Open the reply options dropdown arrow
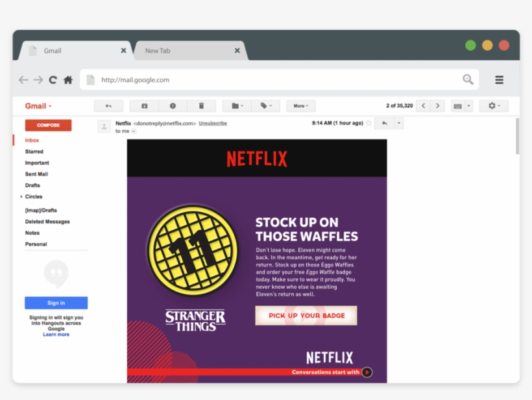The height and width of the screenshot is (400, 532). click(x=399, y=123)
